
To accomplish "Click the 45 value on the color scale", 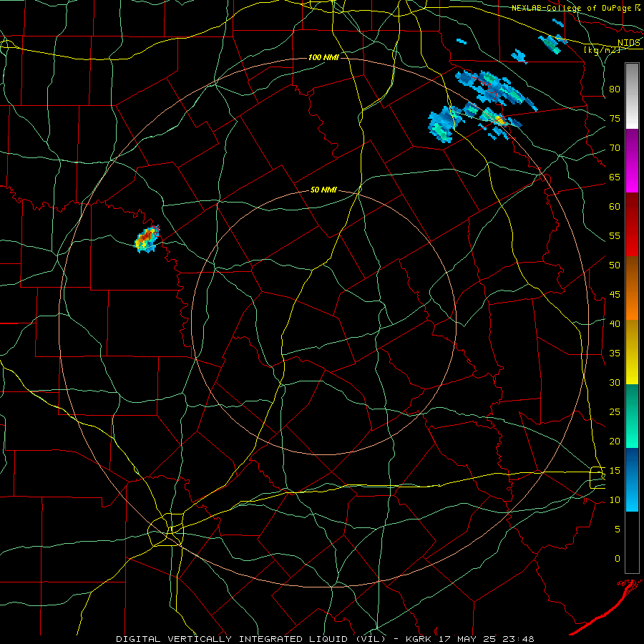I will (x=615, y=295).
